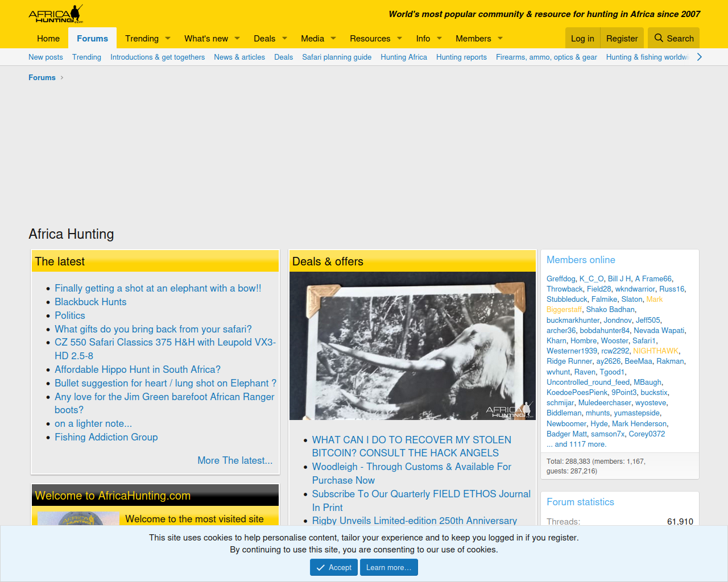The image size is (728, 582).
Task: Click the AfricaHunting logo
Action: pyautogui.click(x=56, y=14)
